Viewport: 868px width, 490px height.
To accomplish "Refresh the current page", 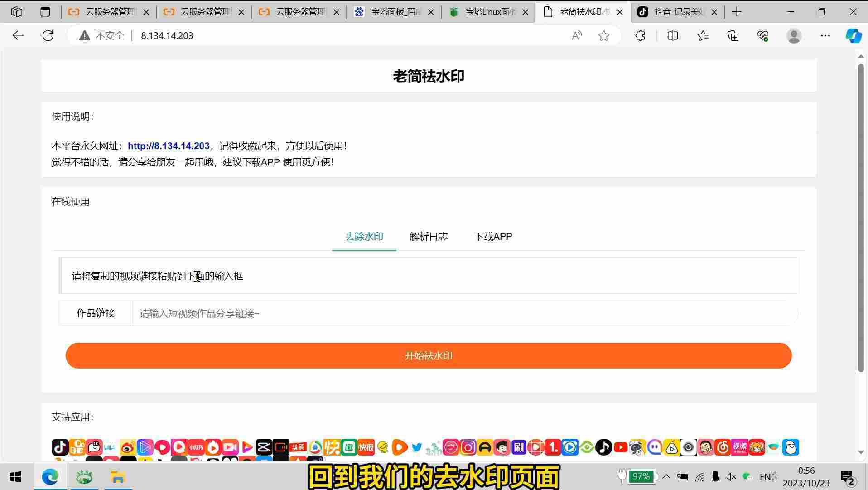I will (x=48, y=35).
